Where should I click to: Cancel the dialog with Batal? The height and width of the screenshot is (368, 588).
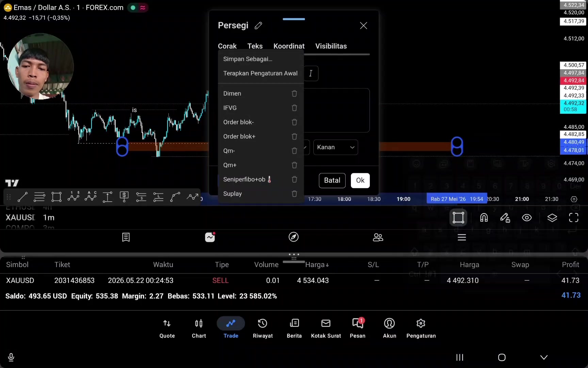(x=332, y=180)
